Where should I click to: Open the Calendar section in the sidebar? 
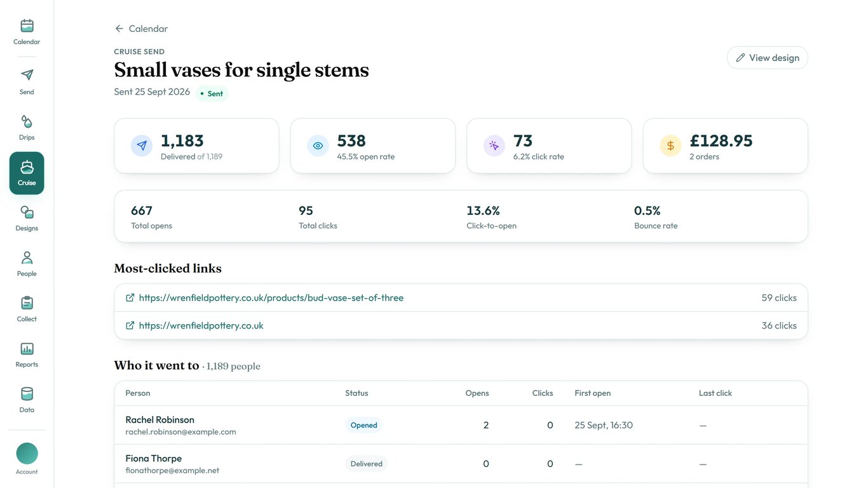[27, 32]
